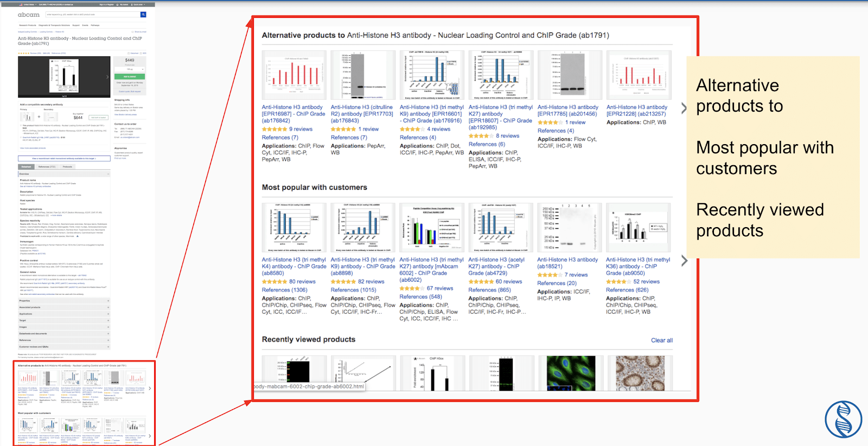Screen dimensions: 868x446
Task: Open Anti-Histone H3 tri methyl K4 ab8580 link
Action: tap(294, 266)
